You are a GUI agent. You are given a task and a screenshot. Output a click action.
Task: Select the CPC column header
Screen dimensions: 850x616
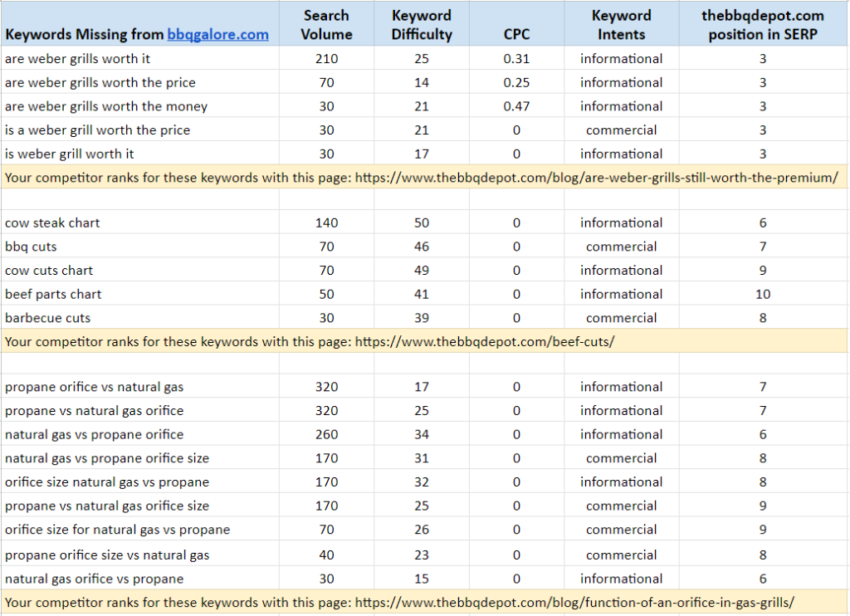click(x=516, y=23)
